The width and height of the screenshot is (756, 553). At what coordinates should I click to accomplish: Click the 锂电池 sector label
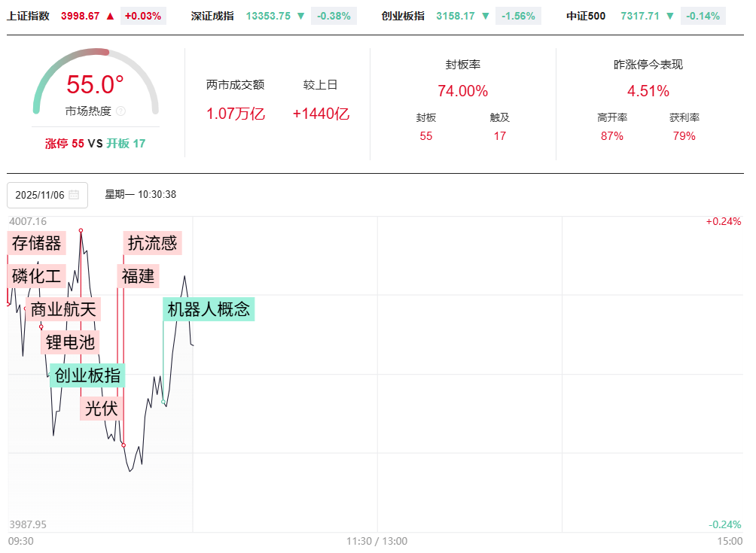tap(70, 342)
